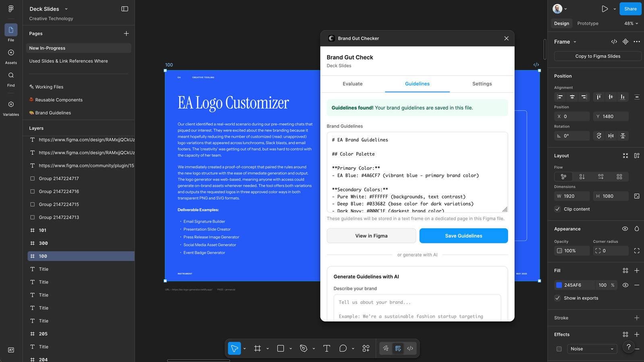Toggle the Clip content checkbox
The width and height of the screenshot is (644, 362).
click(x=557, y=209)
